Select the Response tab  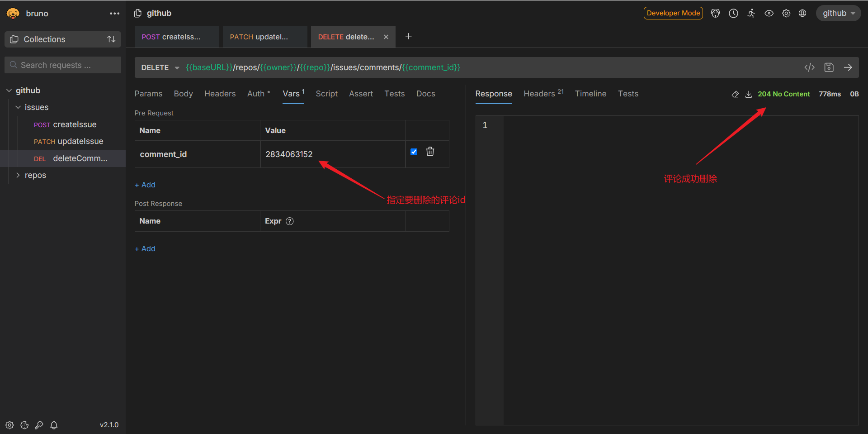click(x=494, y=94)
